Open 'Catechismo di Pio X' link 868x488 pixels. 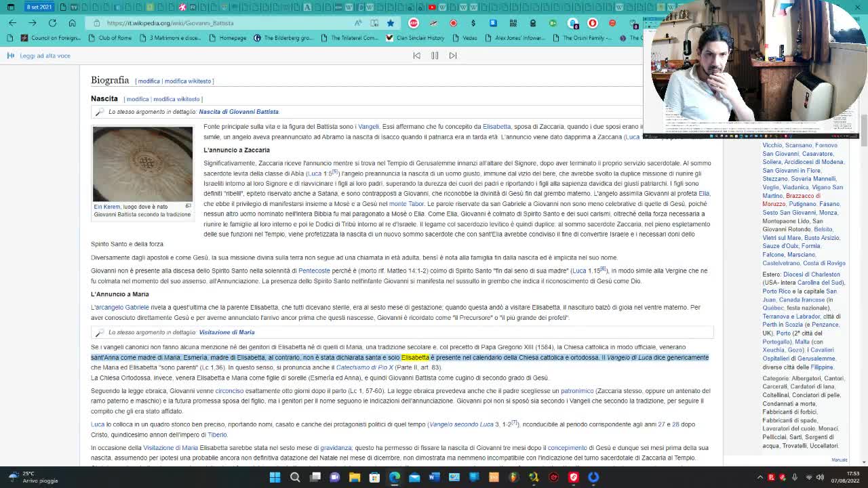coord(365,368)
